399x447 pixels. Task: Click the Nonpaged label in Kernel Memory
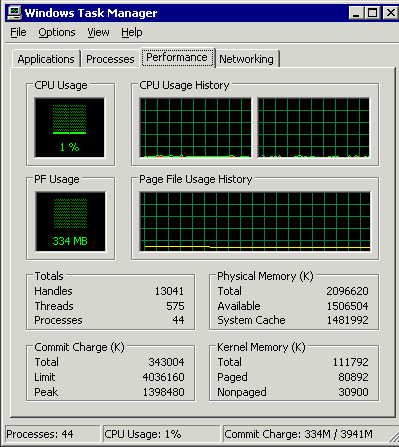click(x=242, y=392)
